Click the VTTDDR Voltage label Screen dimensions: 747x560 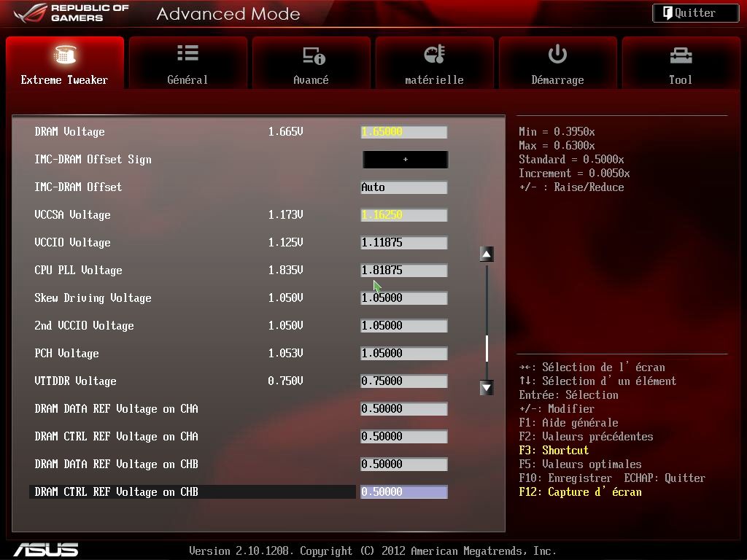[x=75, y=381]
